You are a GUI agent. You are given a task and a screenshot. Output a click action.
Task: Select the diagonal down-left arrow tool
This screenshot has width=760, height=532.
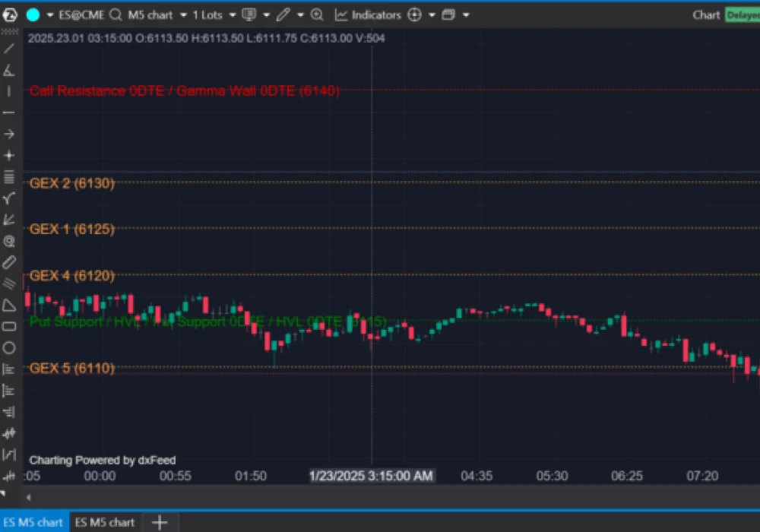click(8, 220)
